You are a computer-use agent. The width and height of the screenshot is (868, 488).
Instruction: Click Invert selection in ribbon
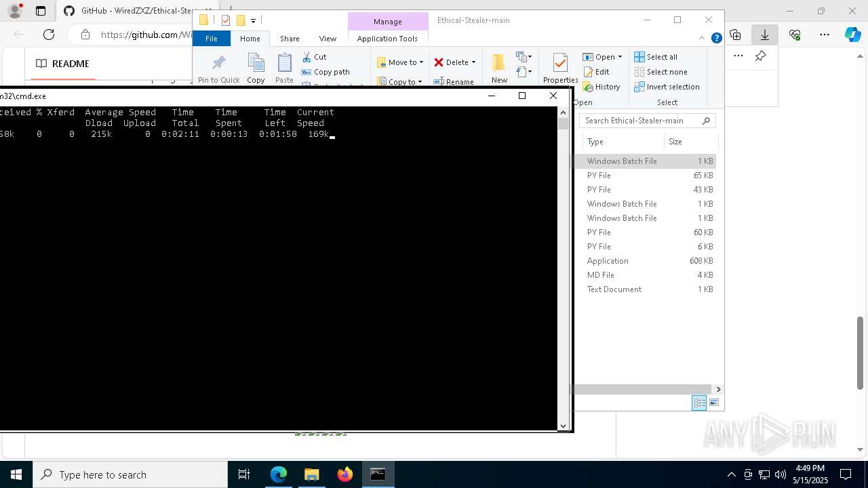[667, 87]
